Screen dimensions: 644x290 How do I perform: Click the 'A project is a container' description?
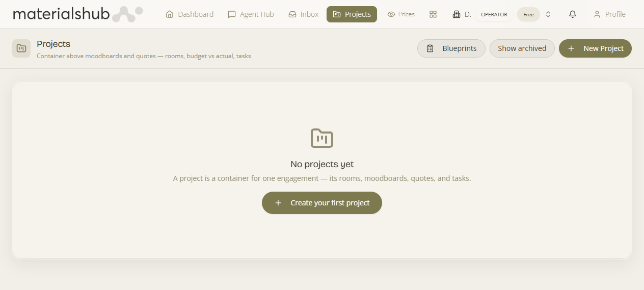(322, 178)
